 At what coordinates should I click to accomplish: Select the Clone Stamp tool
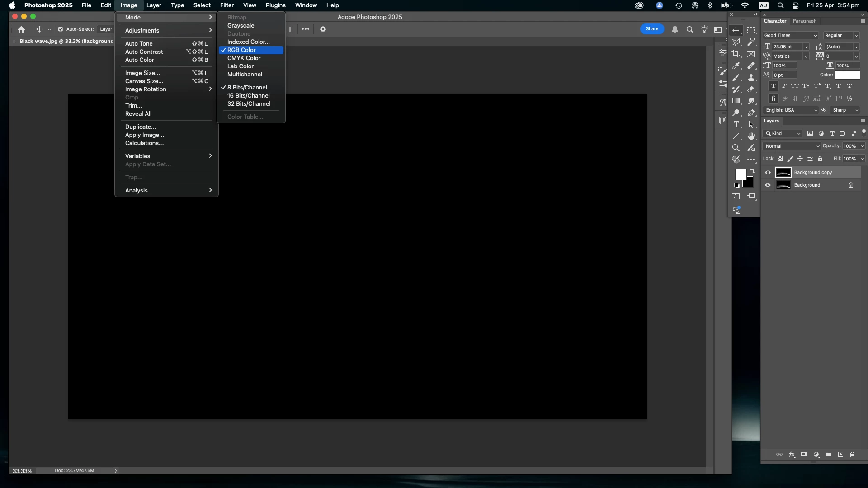click(751, 78)
